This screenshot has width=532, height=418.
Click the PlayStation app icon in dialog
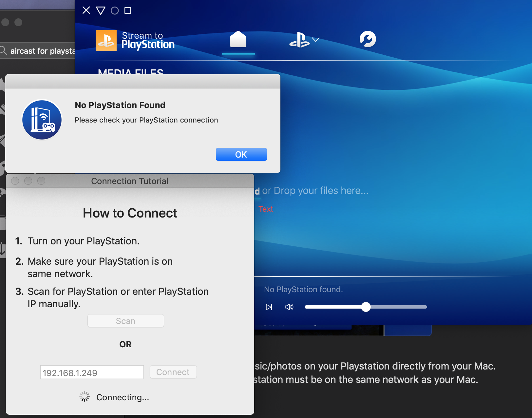[42, 120]
